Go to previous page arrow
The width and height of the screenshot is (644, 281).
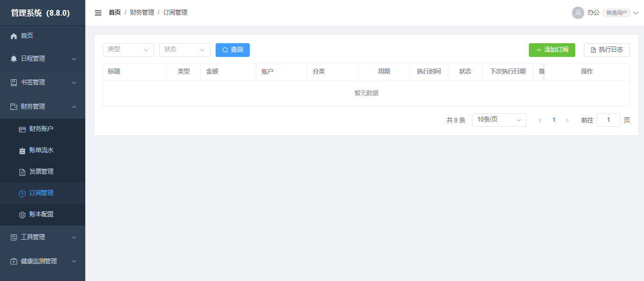click(x=540, y=120)
